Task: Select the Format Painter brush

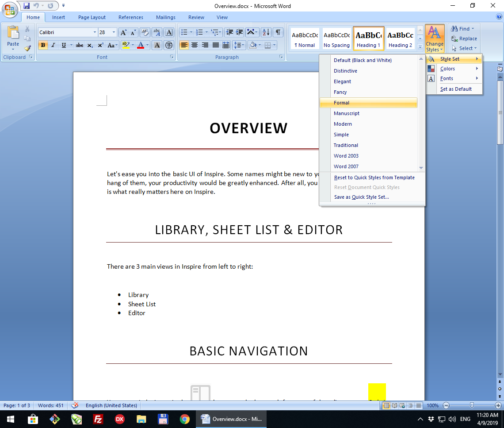Action: tap(27, 48)
